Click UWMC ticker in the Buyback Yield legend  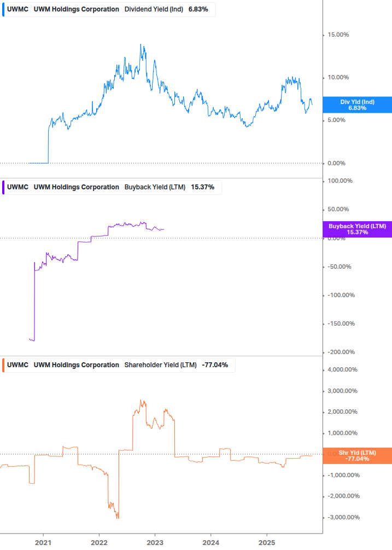click(x=17, y=187)
